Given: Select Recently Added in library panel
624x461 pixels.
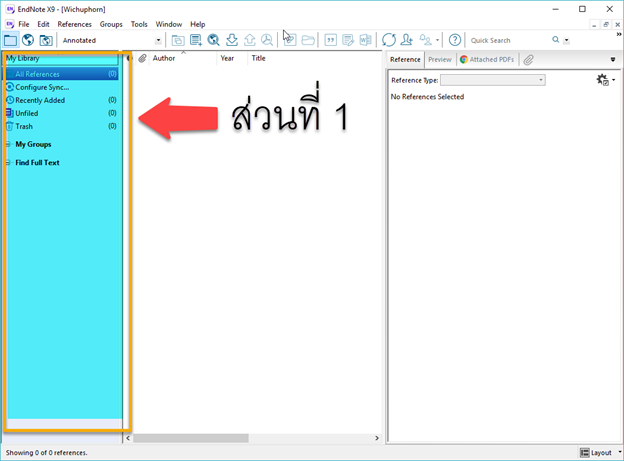Looking at the screenshot, I should [40, 100].
